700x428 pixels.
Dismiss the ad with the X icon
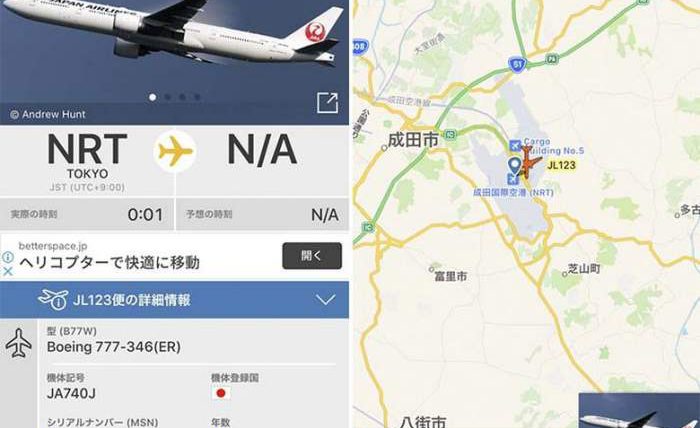tap(8, 271)
